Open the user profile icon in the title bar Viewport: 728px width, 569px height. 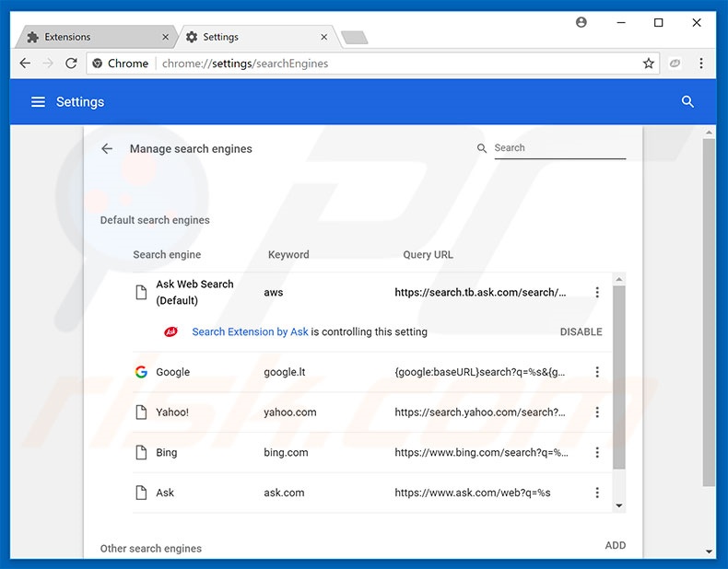tap(581, 22)
